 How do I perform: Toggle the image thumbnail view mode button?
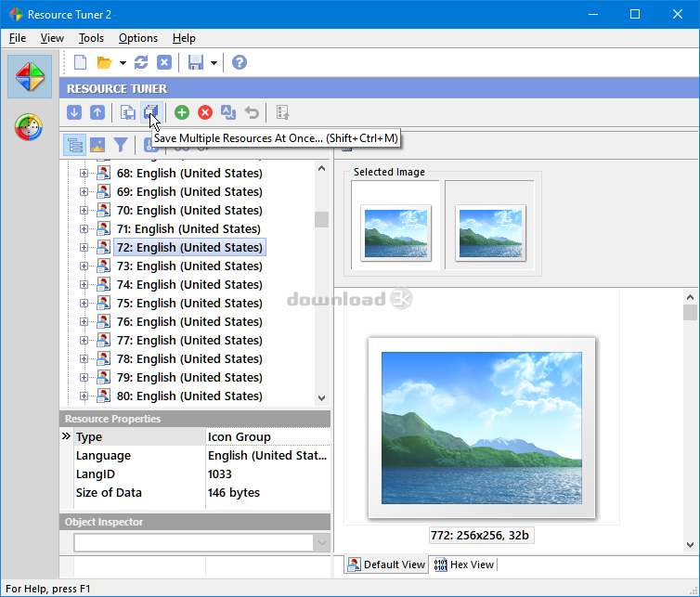[x=97, y=145]
